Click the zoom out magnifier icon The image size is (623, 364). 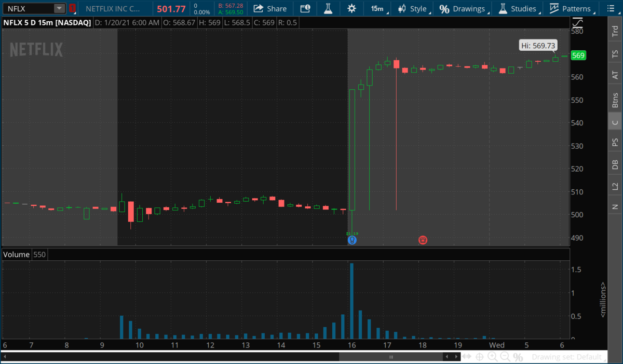point(505,357)
